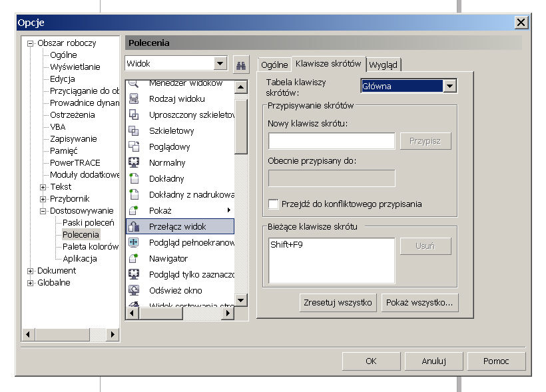
Task: Click the Pokaż wszystko button
Action: tap(419, 303)
